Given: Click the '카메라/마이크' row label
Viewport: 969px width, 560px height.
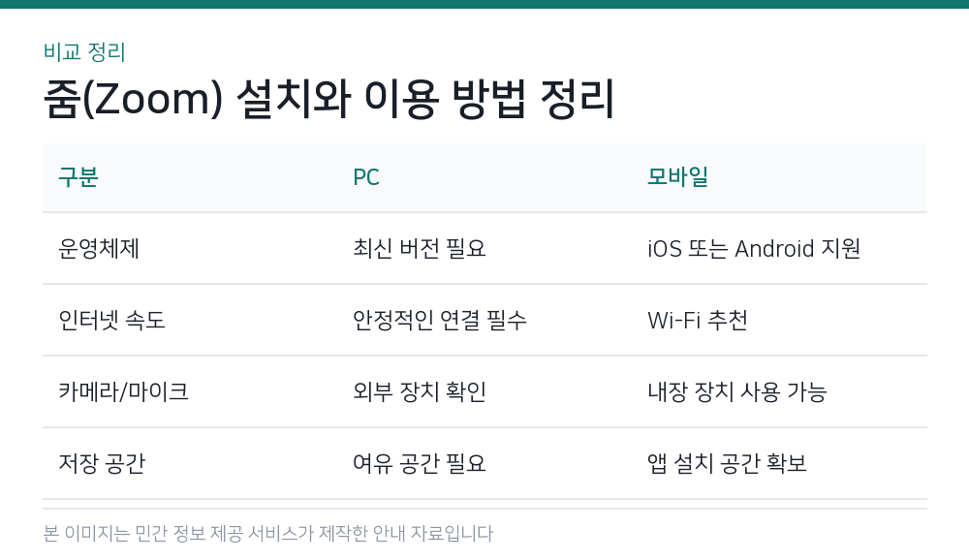Looking at the screenshot, I should pyautogui.click(x=123, y=391).
